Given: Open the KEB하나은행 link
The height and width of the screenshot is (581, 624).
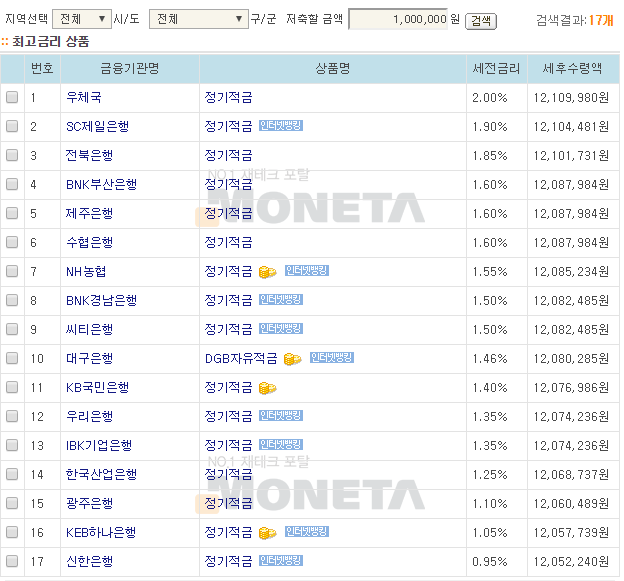Looking at the screenshot, I should click(x=101, y=532).
